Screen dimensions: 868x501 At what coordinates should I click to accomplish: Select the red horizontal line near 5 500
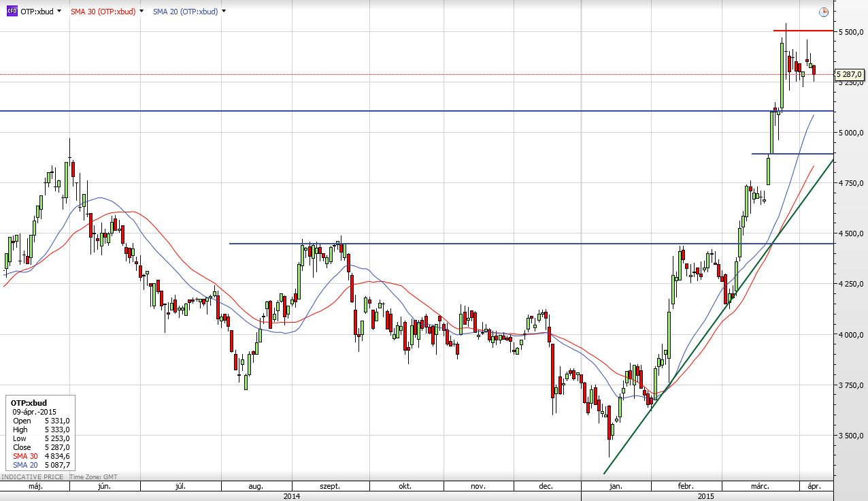tap(803, 31)
